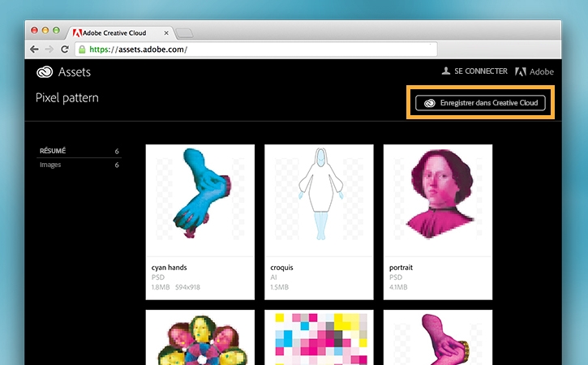The width and height of the screenshot is (588, 365).
Task: Click the 'cyan hands' file name
Action: (170, 268)
